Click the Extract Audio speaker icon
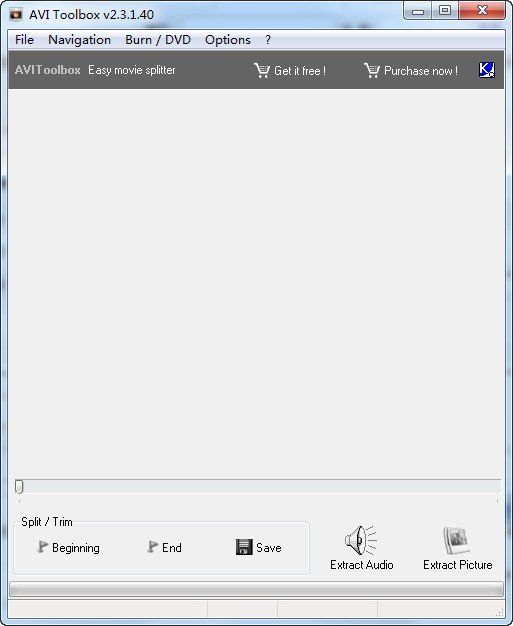 pos(360,540)
